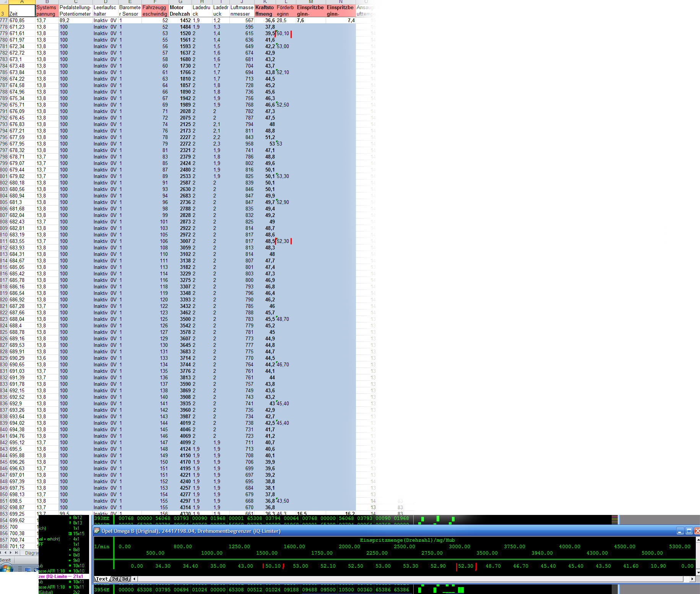The image size is (700, 594).
Task: Click hex address 3954E in the hexdump
Action: 102,590
